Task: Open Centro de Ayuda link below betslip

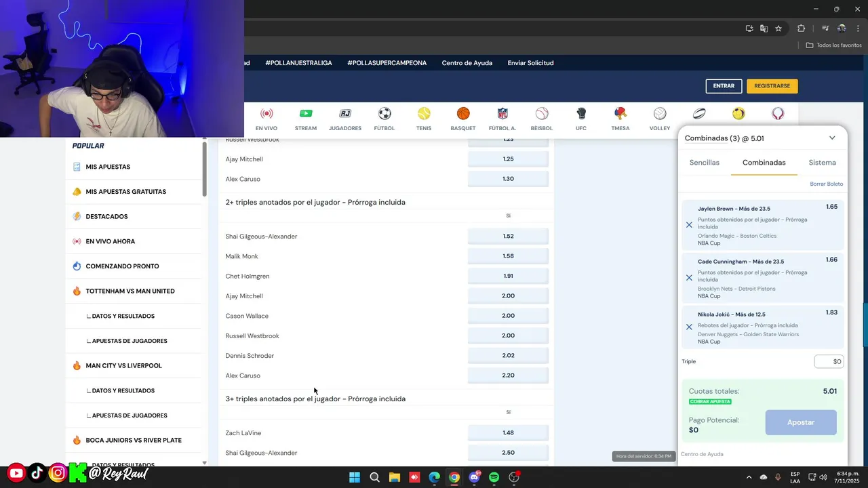Action: pyautogui.click(x=702, y=454)
